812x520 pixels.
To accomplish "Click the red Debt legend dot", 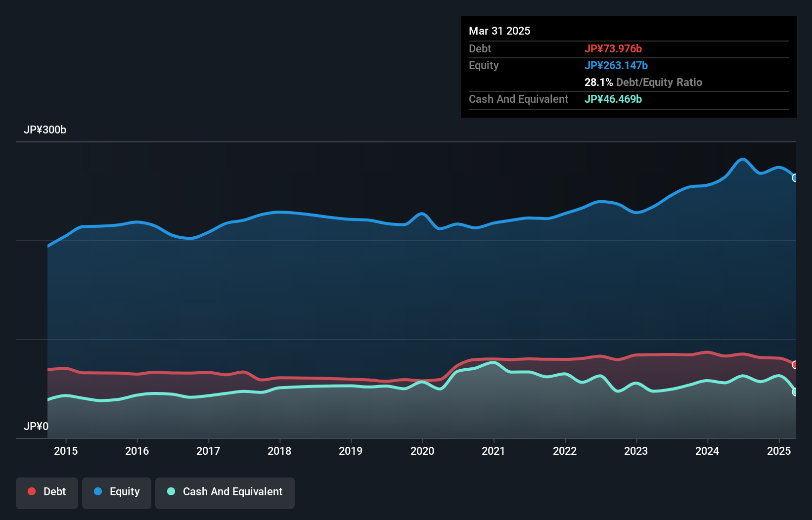I will click(x=31, y=491).
